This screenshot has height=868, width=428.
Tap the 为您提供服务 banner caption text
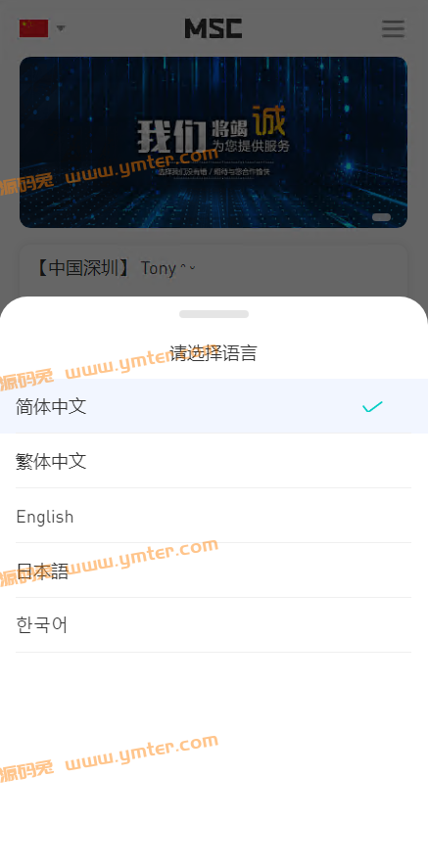[x=251, y=146]
